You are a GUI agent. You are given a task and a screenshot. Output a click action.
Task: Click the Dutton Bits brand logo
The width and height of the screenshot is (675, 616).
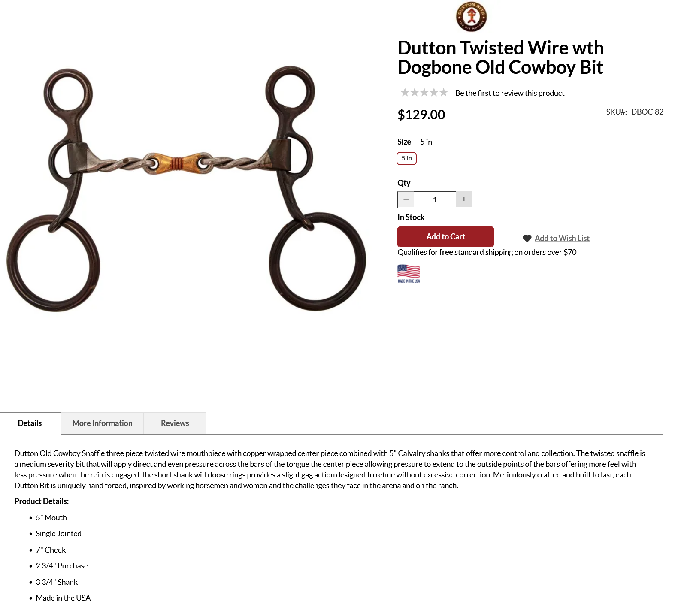(471, 17)
